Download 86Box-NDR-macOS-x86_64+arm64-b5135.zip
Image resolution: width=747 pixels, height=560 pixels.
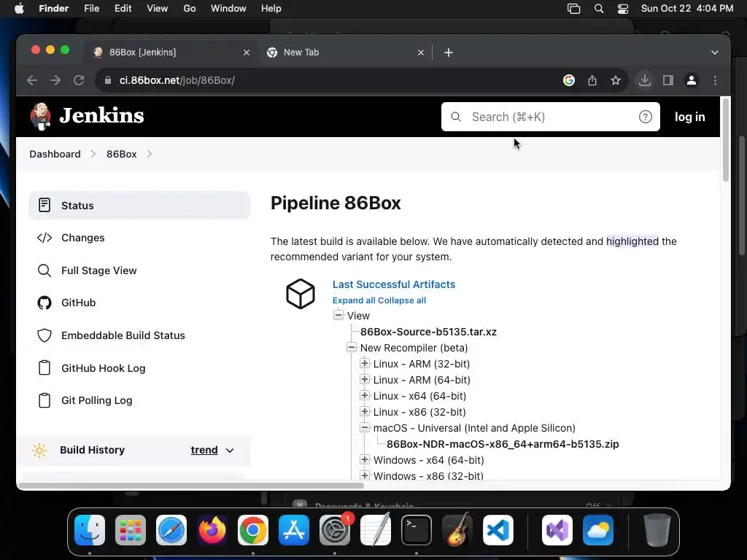coord(503,444)
